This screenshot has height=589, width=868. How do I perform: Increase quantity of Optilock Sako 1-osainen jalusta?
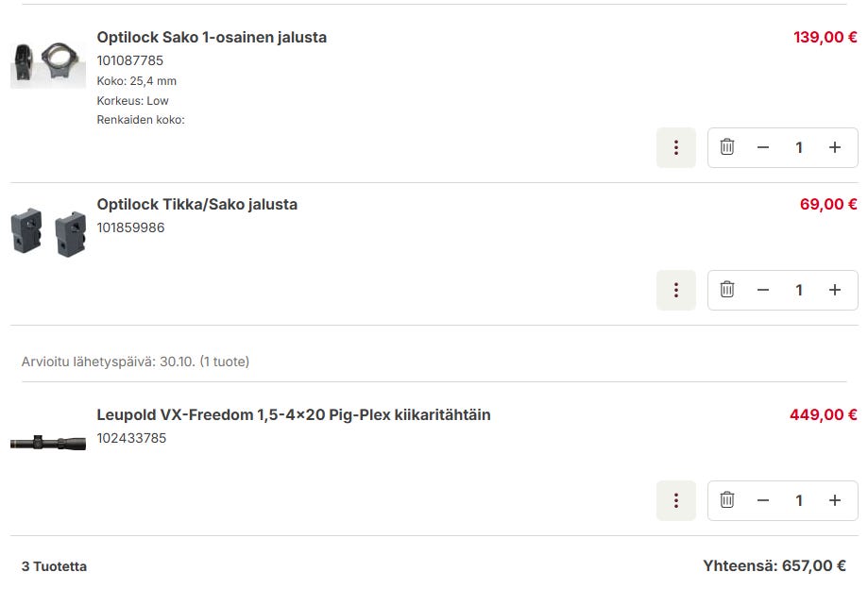[835, 147]
